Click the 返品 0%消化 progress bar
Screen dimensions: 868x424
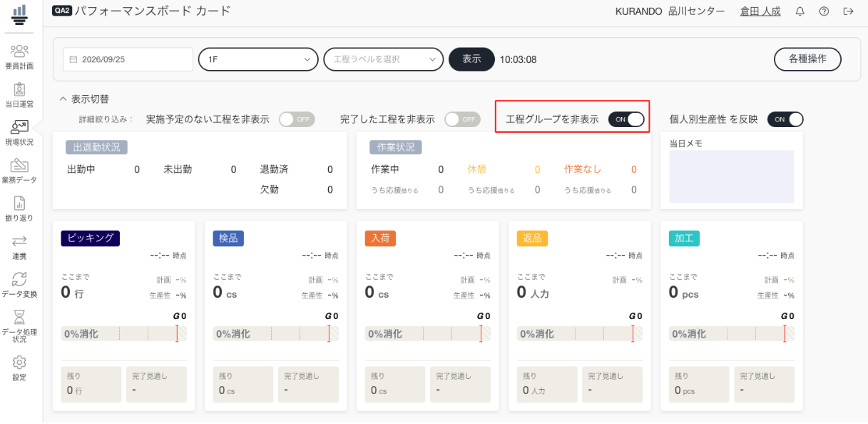click(x=580, y=333)
